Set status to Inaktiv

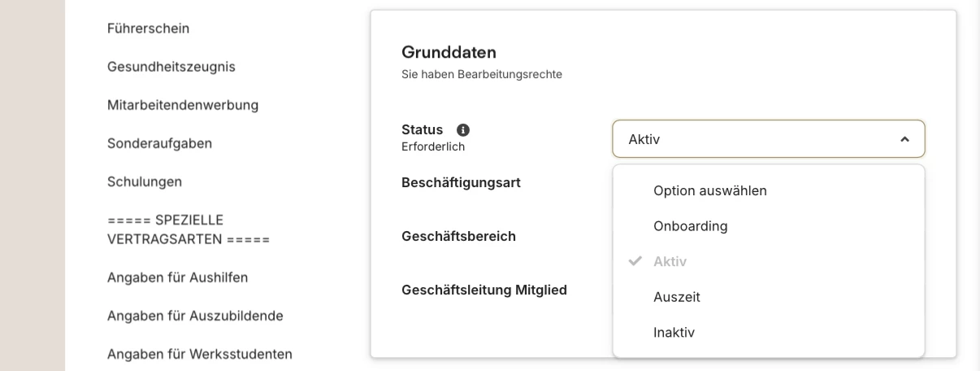click(x=674, y=333)
